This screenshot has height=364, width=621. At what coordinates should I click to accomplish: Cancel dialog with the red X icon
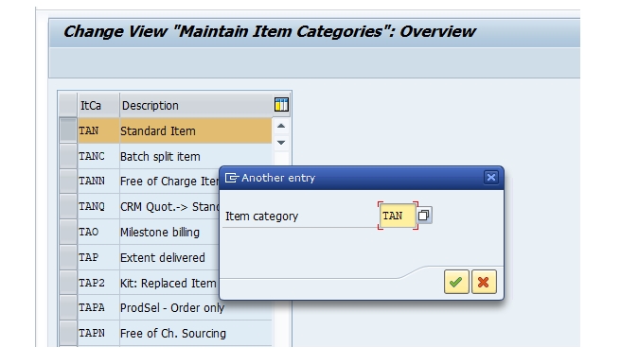point(484,282)
